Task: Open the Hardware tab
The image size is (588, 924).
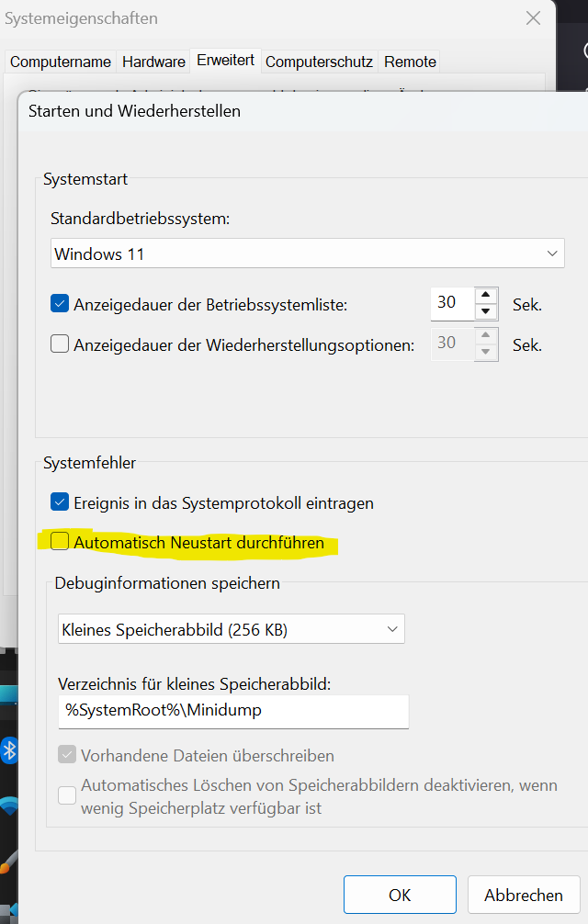Action: click(x=153, y=62)
